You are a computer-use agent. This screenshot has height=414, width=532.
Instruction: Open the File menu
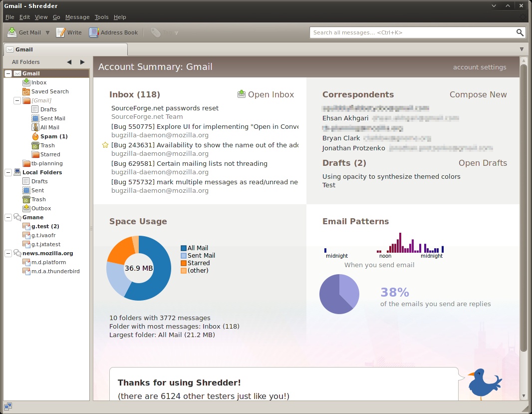(x=10, y=17)
